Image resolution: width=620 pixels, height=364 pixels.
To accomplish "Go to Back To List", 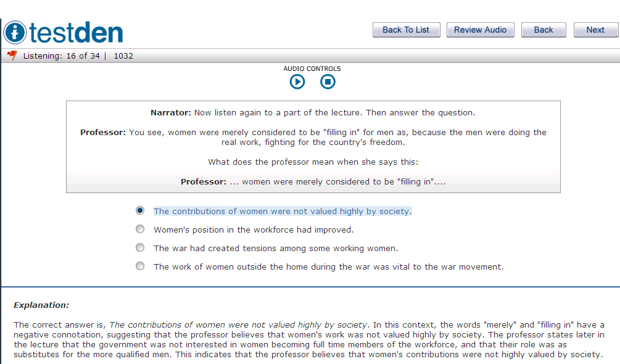I will click(x=406, y=30).
